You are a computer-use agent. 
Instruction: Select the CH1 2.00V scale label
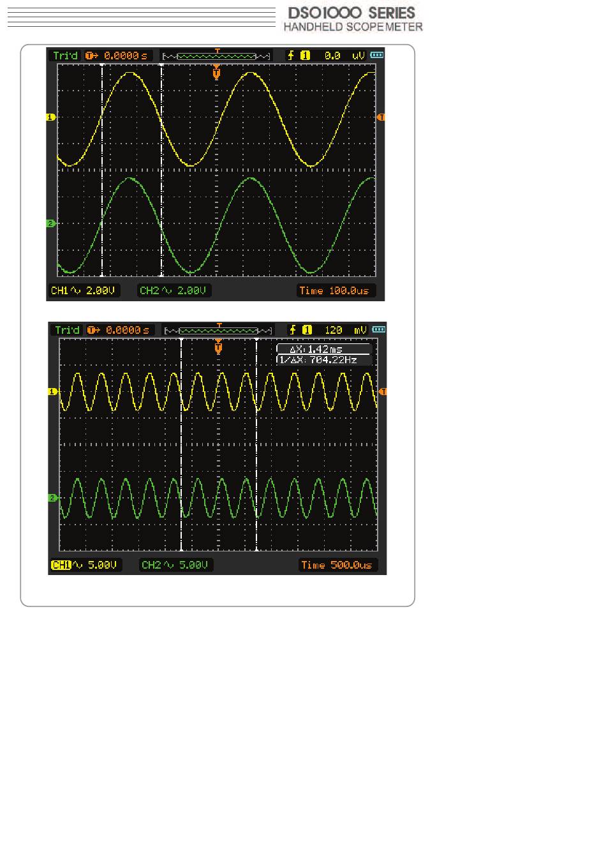point(84,290)
